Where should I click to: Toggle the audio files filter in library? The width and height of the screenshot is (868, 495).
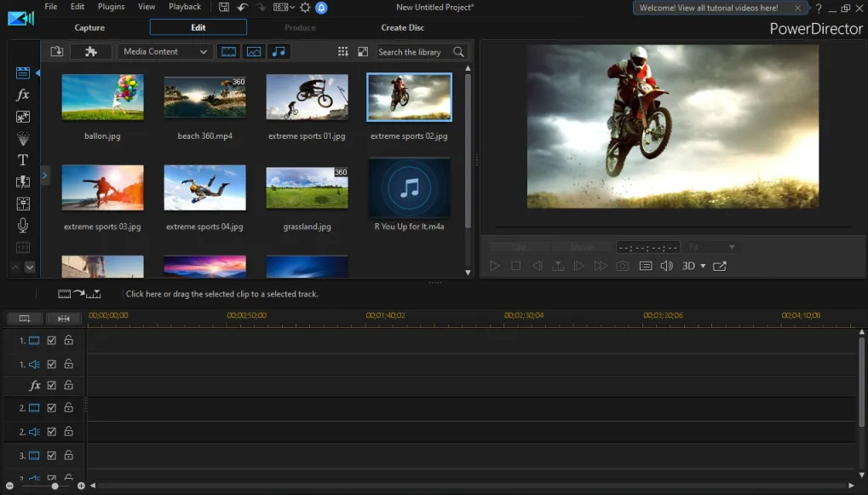coord(279,52)
